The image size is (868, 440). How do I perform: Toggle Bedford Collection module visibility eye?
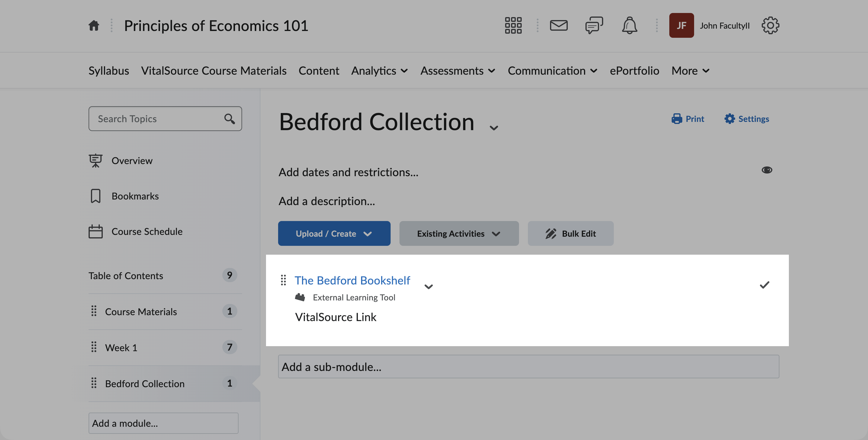pos(767,170)
